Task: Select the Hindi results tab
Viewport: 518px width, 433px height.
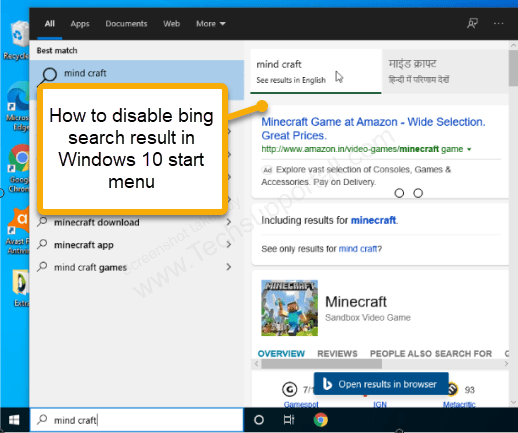Action: [x=445, y=71]
